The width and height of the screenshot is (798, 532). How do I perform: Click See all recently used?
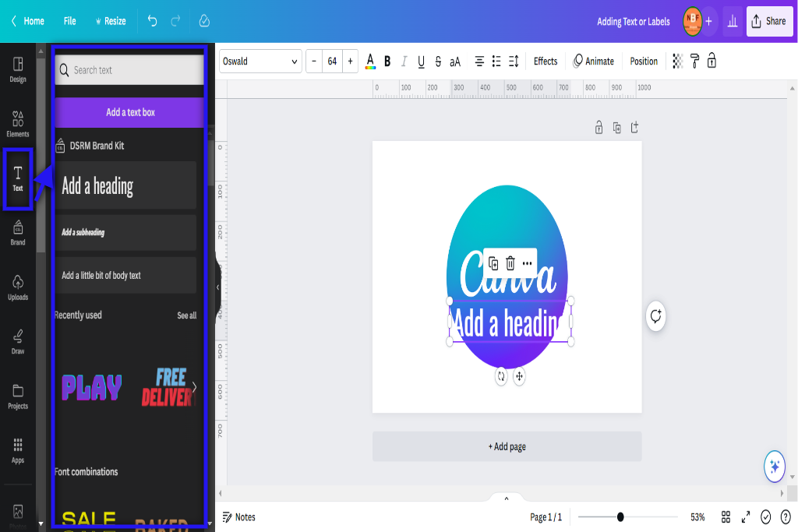click(186, 315)
